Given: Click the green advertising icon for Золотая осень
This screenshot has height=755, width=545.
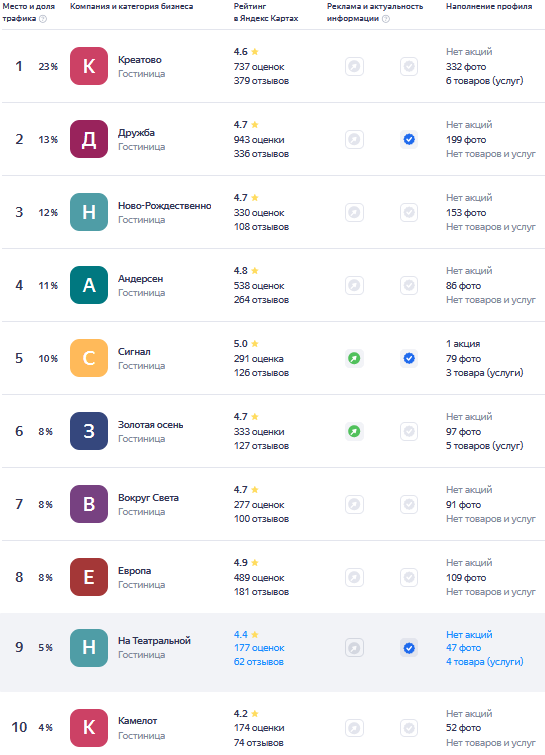Looking at the screenshot, I should [x=354, y=431].
